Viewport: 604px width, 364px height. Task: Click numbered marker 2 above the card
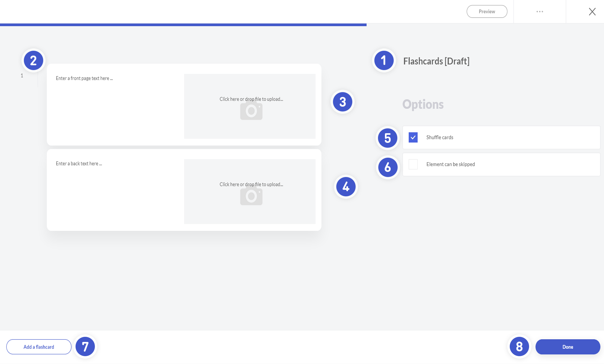(x=34, y=60)
